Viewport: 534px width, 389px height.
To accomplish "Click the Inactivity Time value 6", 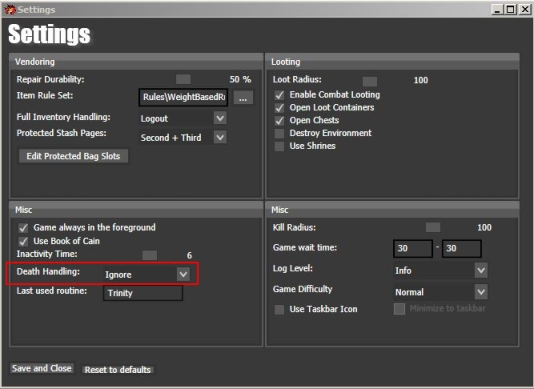I will pyautogui.click(x=189, y=255).
